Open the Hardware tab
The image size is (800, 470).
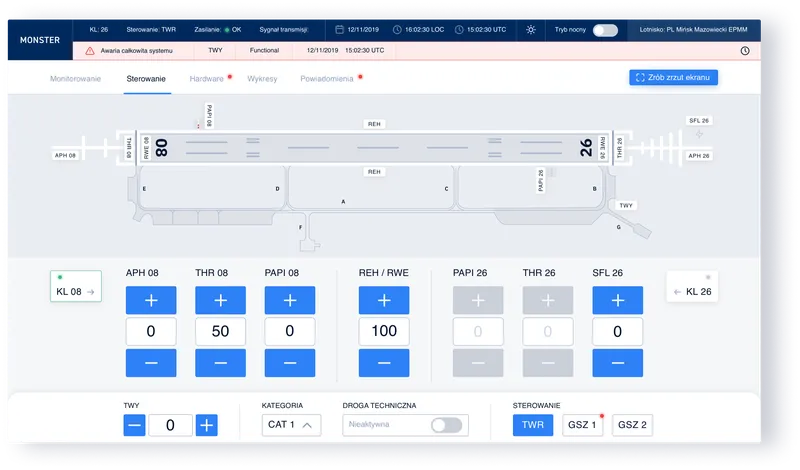tap(207, 79)
